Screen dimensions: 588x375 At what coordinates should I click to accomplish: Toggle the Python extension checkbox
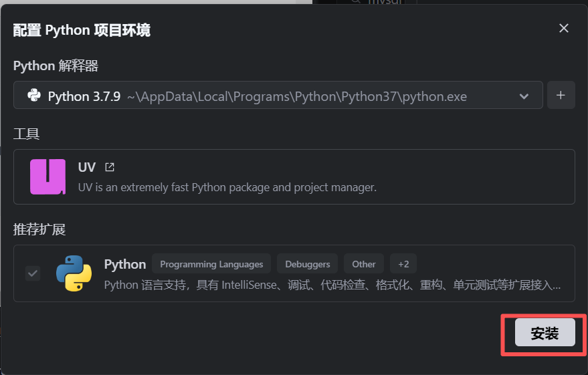pyautogui.click(x=33, y=273)
